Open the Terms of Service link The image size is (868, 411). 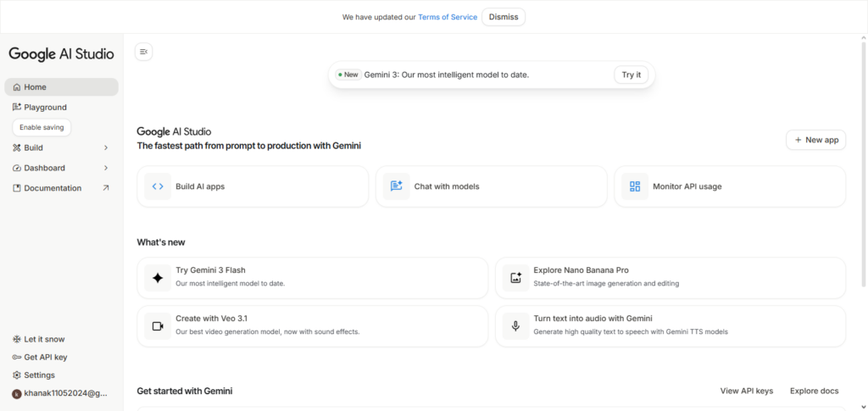(448, 17)
